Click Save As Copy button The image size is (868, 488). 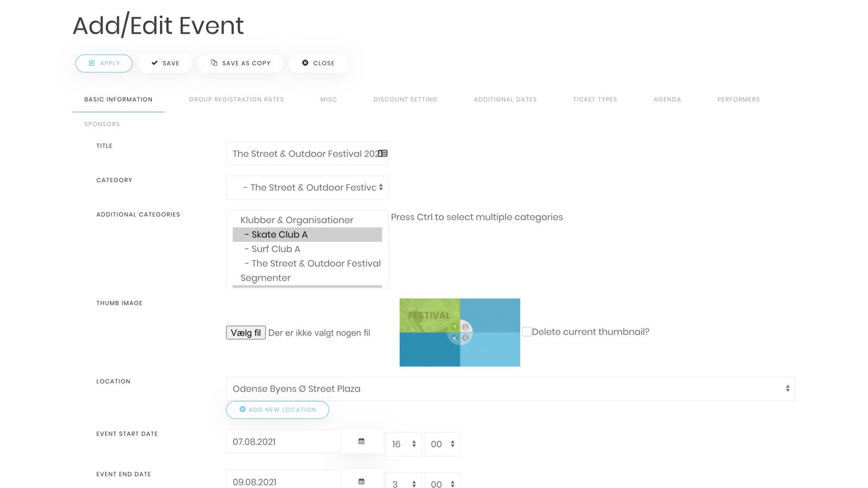click(240, 63)
